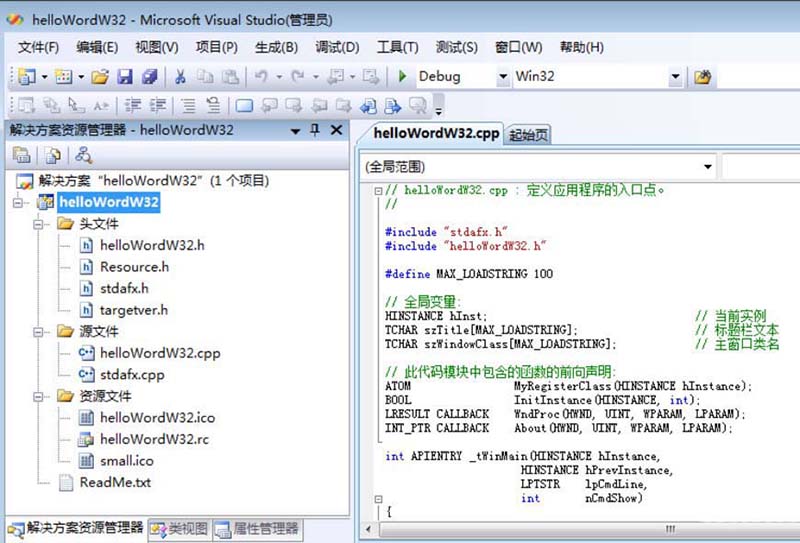Collapse the 资源文件 folder
The height and width of the screenshot is (543, 800).
coord(38,397)
